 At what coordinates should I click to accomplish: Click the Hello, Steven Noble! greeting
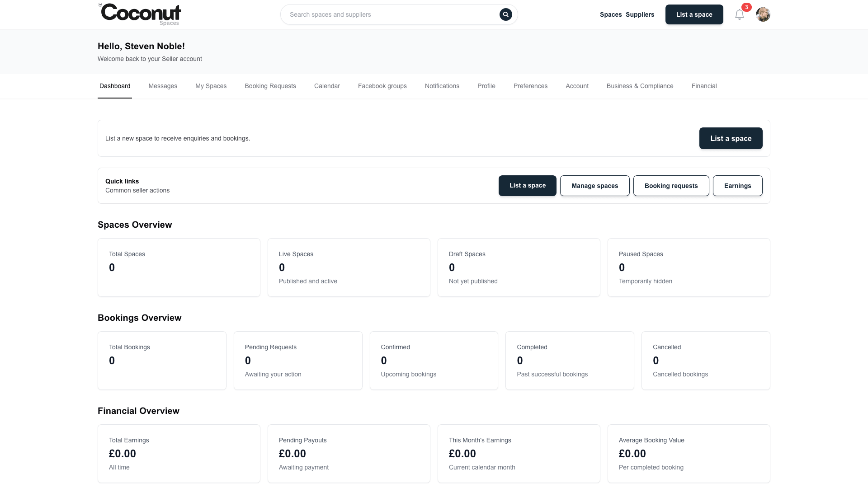click(141, 46)
